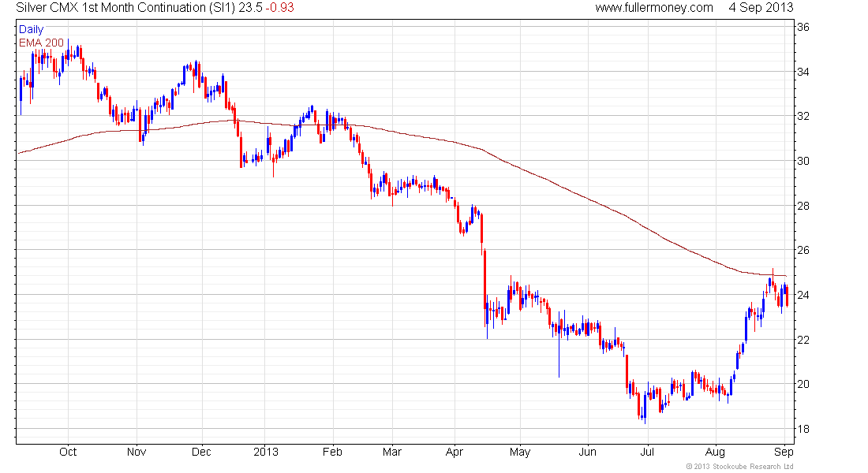
Task: Select the red 'EMA 200' legend label
Action: tap(42, 43)
